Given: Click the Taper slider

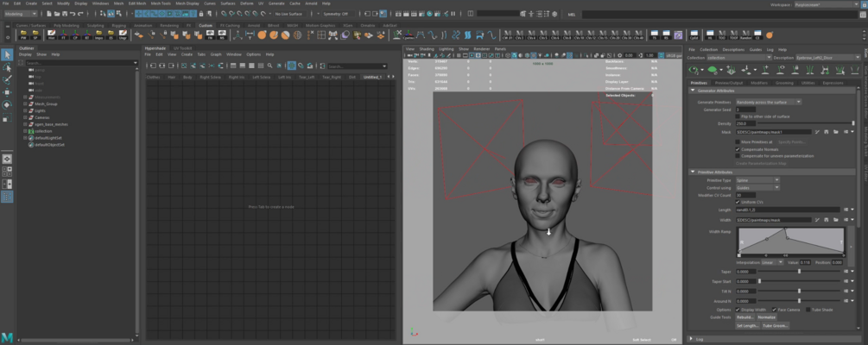Looking at the screenshot, I should coord(800,272).
